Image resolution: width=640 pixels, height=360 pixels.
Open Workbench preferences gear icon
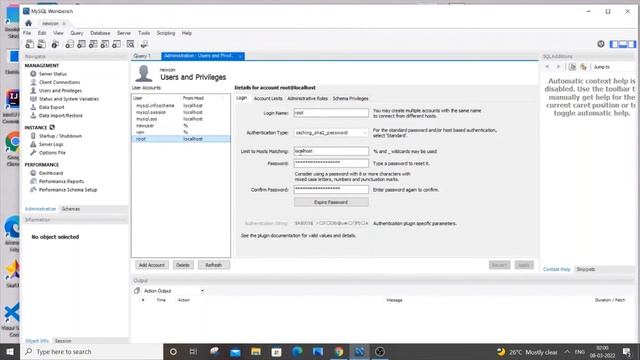(601, 44)
